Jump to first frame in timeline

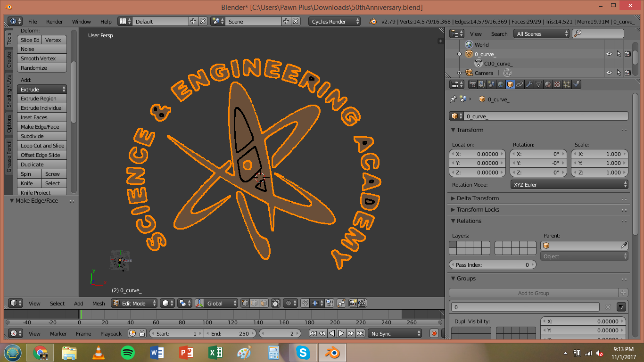pos(313,333)
